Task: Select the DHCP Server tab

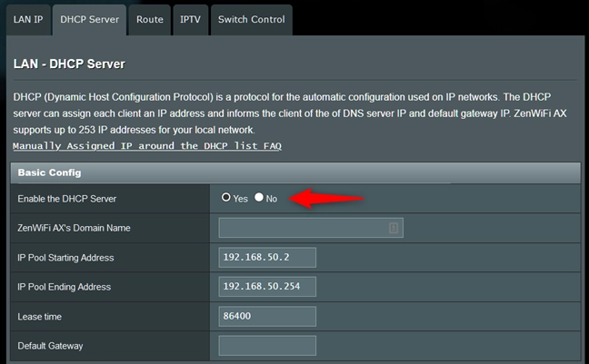Action: (89, 20)
